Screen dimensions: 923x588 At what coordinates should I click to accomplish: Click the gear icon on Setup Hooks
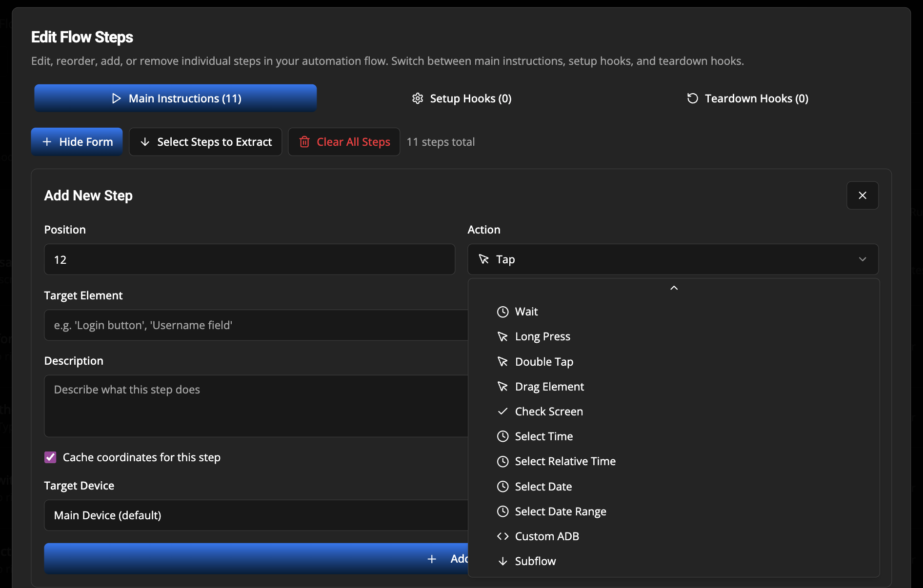418,98
